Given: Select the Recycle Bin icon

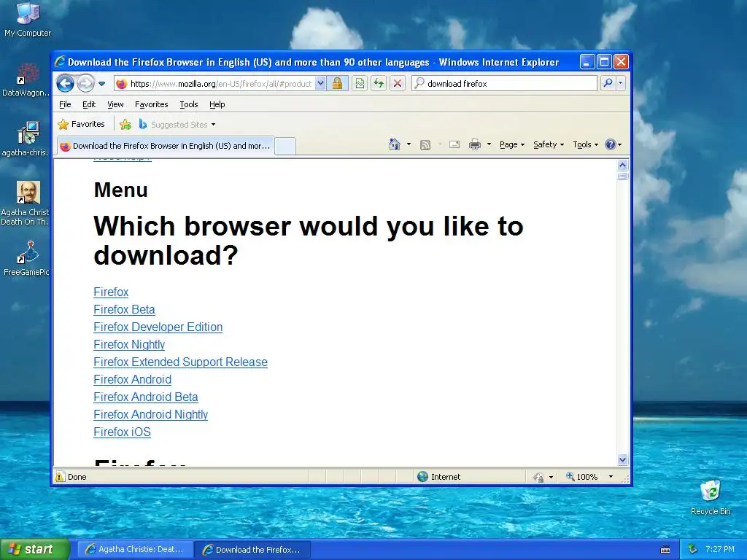Looking at the screenshot, I should click(711, 497).
